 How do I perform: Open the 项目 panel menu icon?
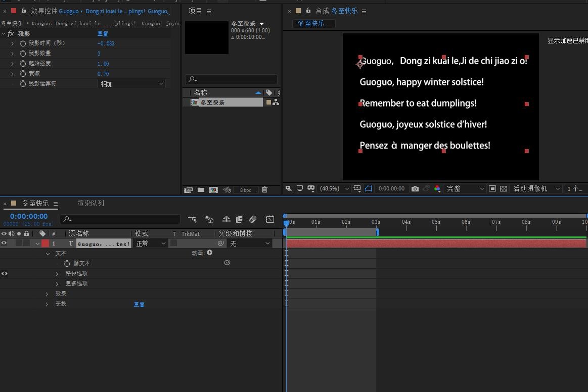click(209, 11)
